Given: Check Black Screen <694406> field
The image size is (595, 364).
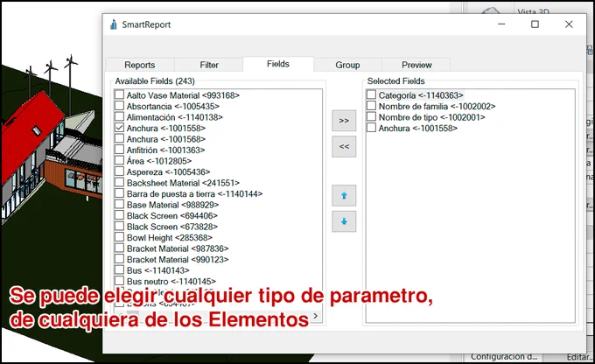Looking at the screenshot, I should coord(119,215).
